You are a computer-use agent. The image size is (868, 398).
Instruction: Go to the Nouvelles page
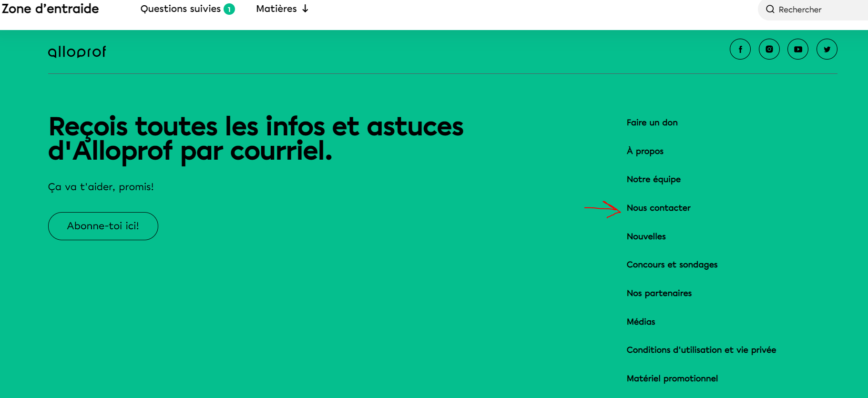click(646, 236)
